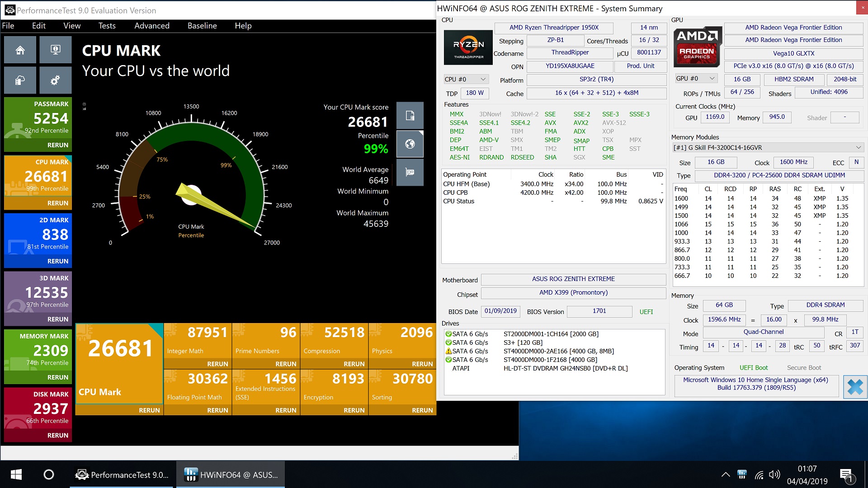
Task: Click the ASUS ROG ZENITH EXTREME motherboard field
Action: pos(573,279)
